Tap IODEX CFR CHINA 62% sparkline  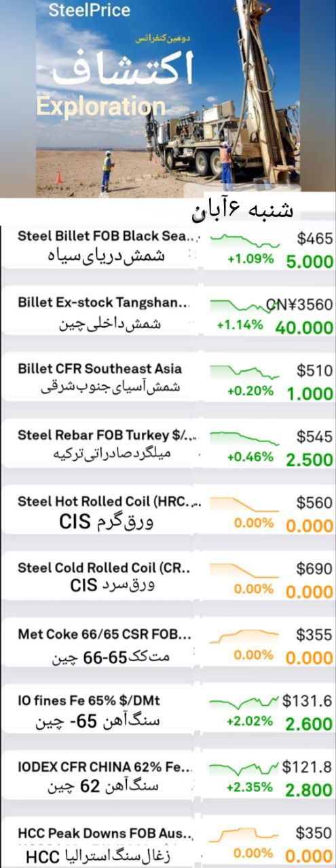point(244,768)
